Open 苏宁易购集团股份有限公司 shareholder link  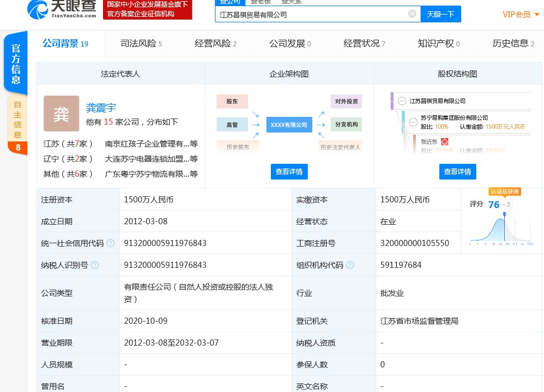pos(454,118)
